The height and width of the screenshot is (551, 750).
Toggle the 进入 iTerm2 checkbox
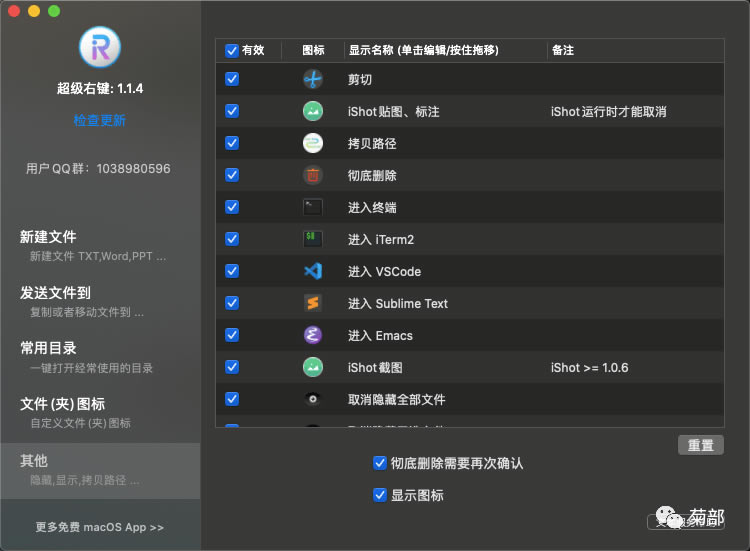coord(232,239)
